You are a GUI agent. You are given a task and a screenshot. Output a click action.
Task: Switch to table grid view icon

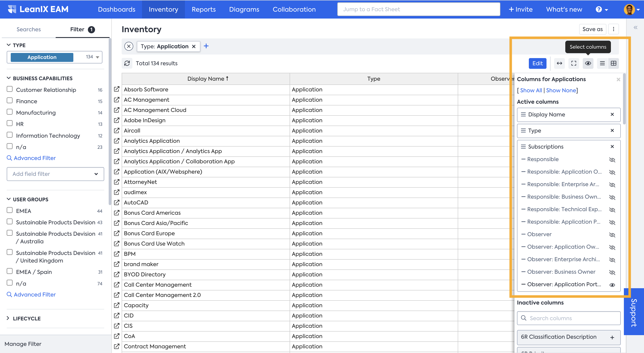click(614, 63)
